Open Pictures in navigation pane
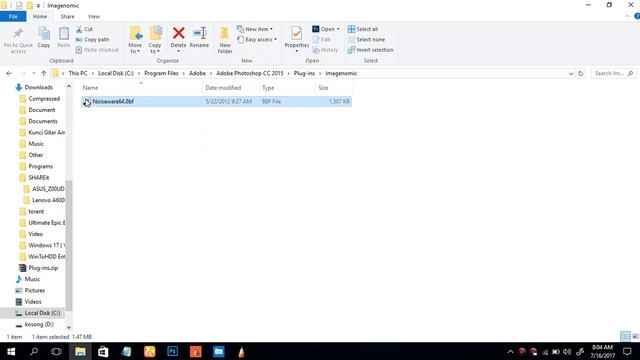The image size is (640, 360). (34, 291)
